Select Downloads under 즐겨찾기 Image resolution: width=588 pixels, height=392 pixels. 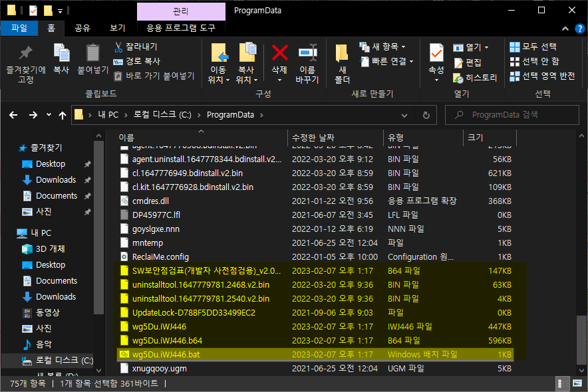[x=55, y=180]
